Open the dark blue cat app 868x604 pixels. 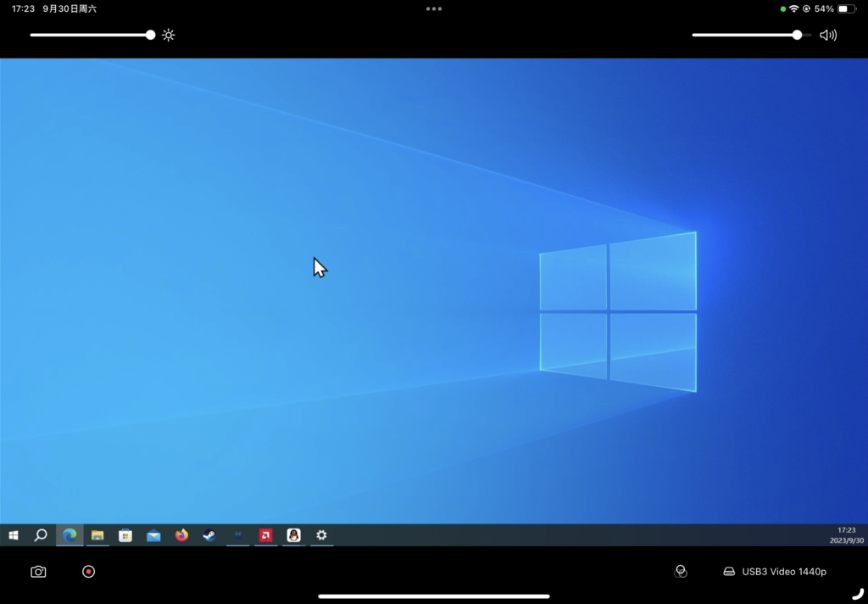pyautogui.click(x=238, y=535)
